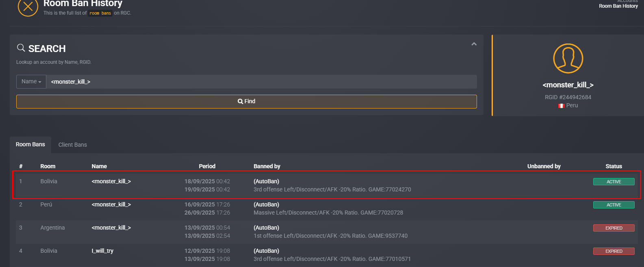Click the 18/09/2025 00:42 start date
Screen dimensions: 644x267
pos(207,181)
